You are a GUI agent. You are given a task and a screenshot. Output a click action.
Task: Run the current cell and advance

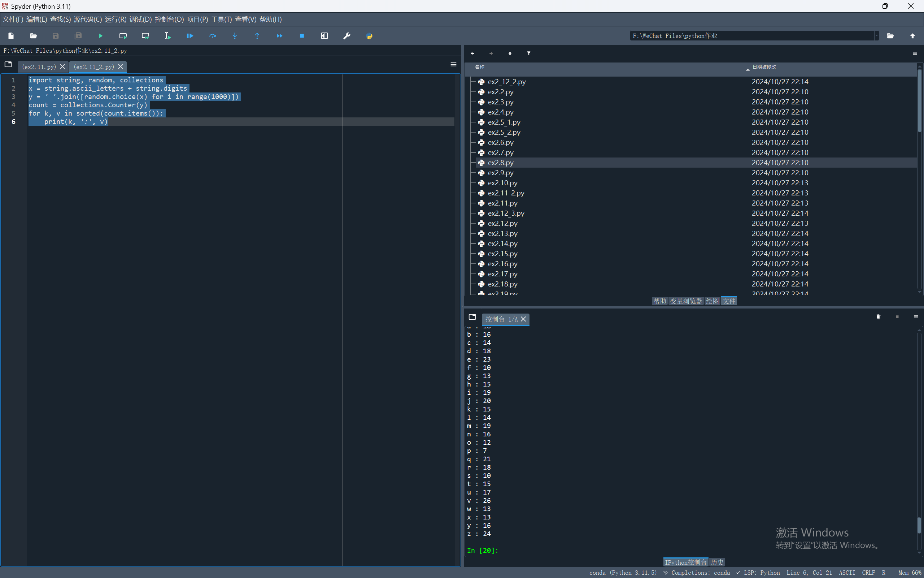pos(145,36)
